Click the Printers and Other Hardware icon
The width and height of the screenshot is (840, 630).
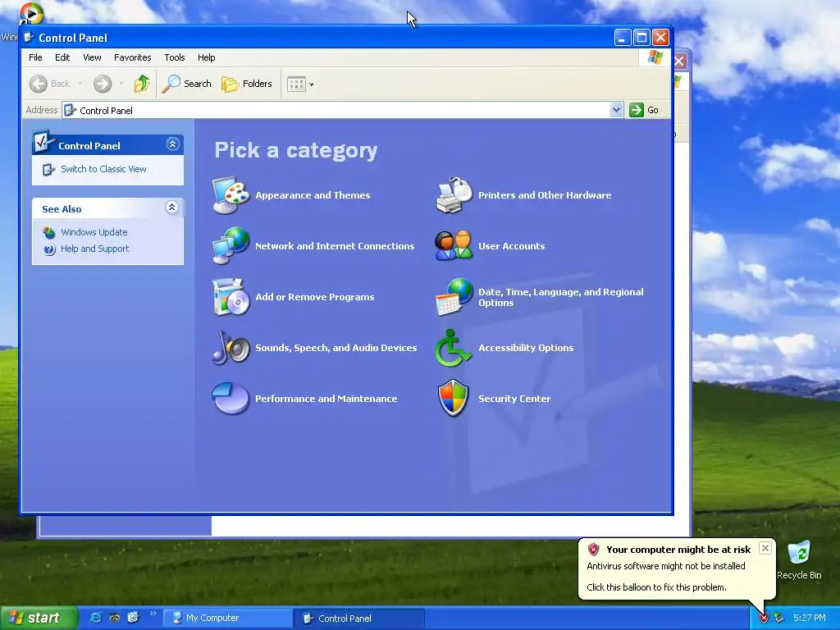(454, 195)
